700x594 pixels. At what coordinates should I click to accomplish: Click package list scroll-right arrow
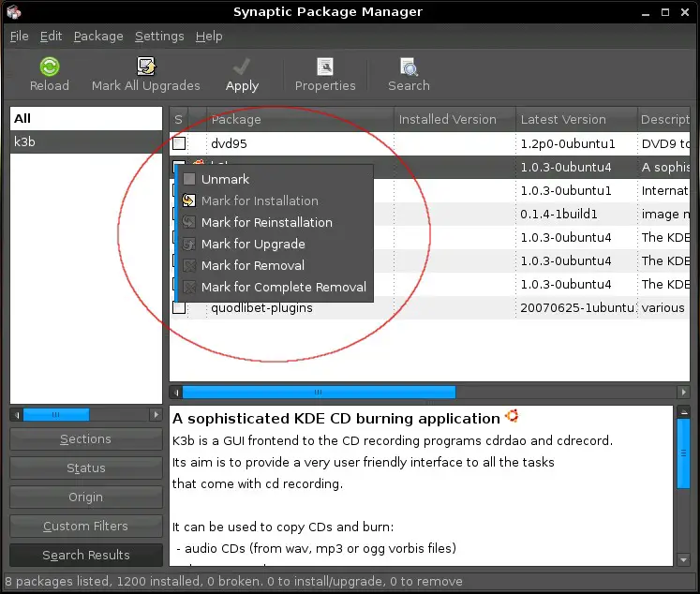pos(683,393)
